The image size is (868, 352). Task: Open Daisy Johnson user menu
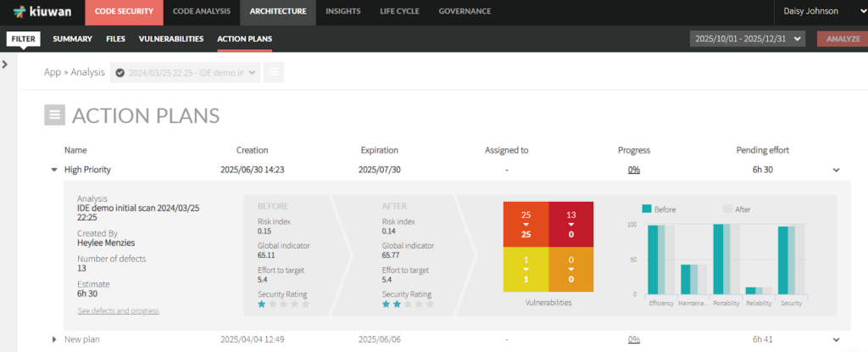[824, 11]
